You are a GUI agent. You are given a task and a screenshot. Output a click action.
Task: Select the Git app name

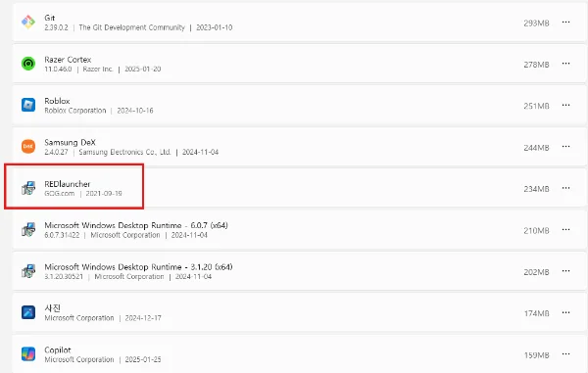50,18
